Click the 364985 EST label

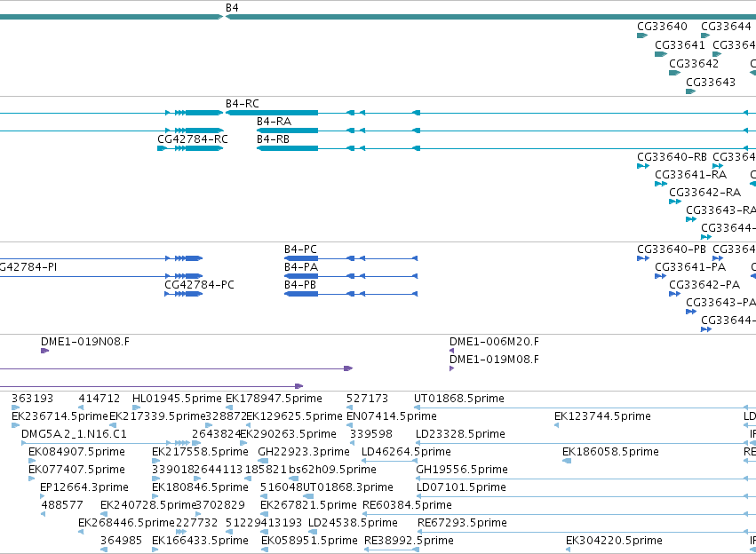coord(121,542)
